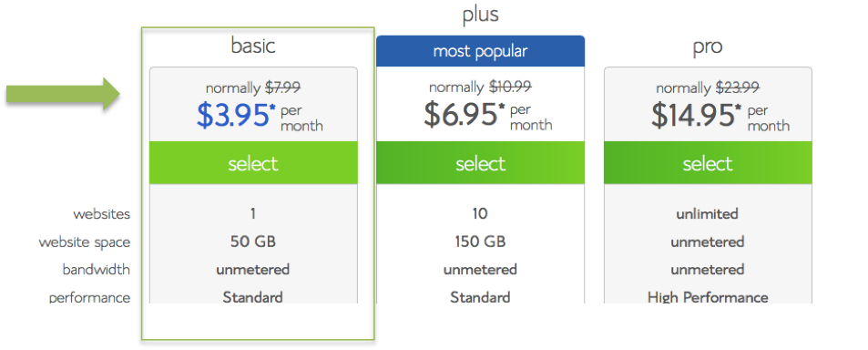This screenshot has height=350, width=868.
Task: Click the plus plan heading
Action: coord(481,15)
